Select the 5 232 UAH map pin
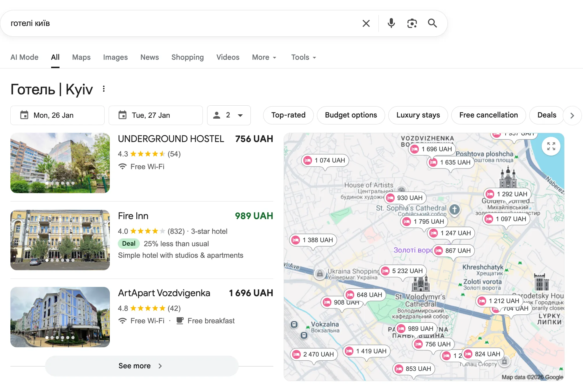This screenshot has height=392, width=583. (403, 271)
